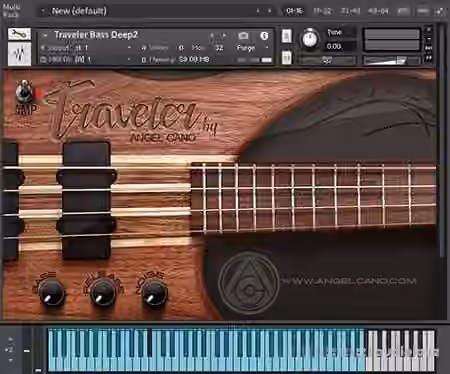Click the pitch bend wheel
450x374 pixels.
click(x=27, y=350)
